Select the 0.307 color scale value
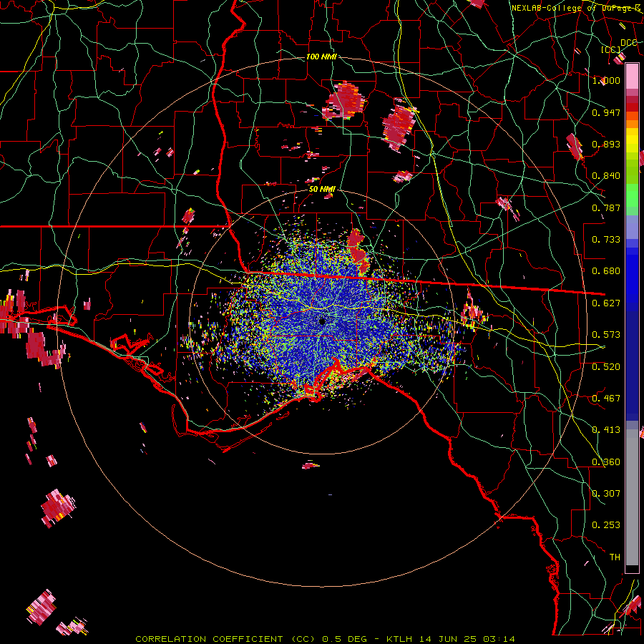This screenshot has width=644, height=644. point(606,494)
